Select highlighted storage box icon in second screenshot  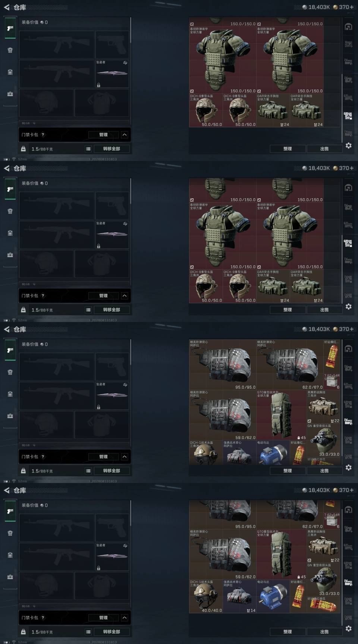pos(348,243)
